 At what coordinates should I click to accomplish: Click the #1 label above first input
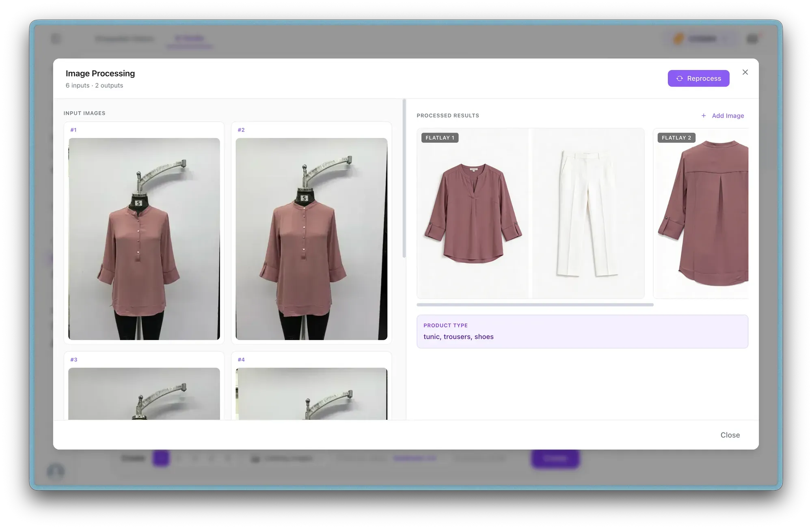pyautogui.click(x=73, y=130)
